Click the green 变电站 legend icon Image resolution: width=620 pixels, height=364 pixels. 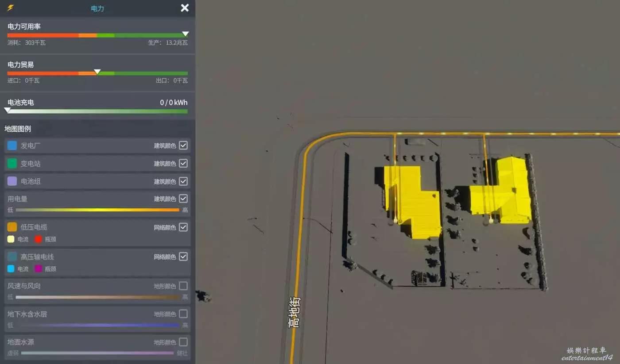[x=12, y=164]
